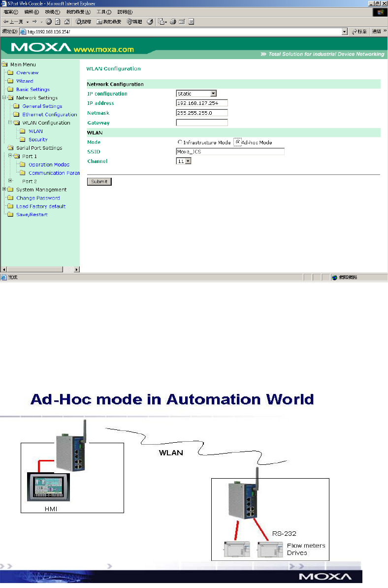Click the IP address input field
The image size is (388, 588).
(x=202, y=103)
